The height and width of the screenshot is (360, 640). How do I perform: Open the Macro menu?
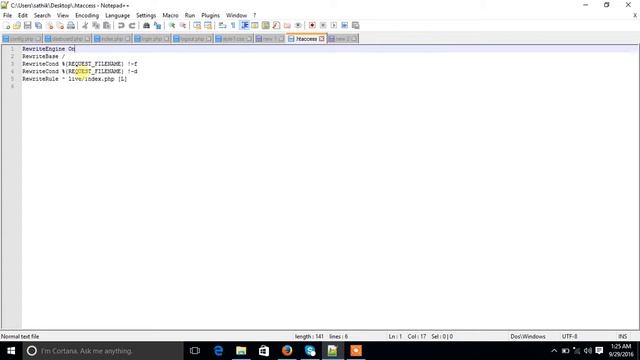coord(171,16)
